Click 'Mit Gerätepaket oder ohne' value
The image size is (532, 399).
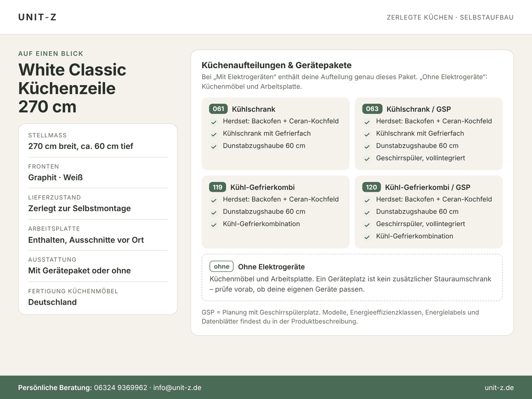pyautogui.click(x=79, y=270)
